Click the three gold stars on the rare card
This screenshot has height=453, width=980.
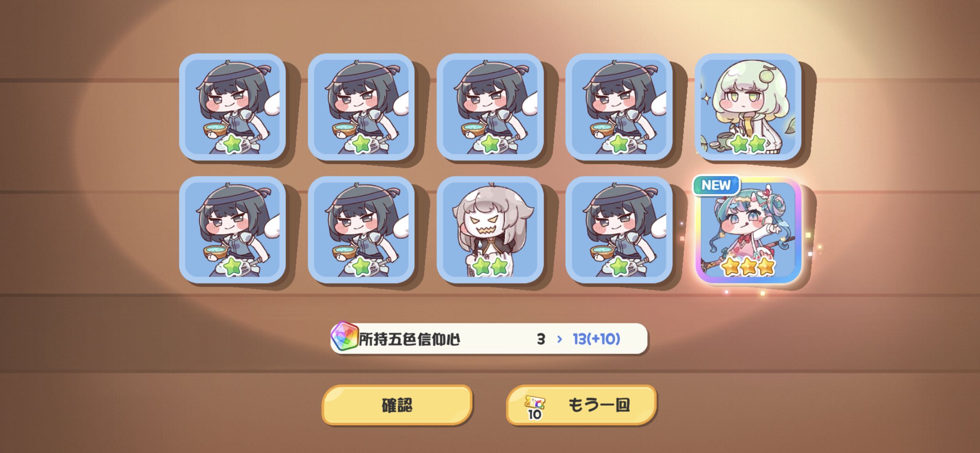click(x=748, y=267)
